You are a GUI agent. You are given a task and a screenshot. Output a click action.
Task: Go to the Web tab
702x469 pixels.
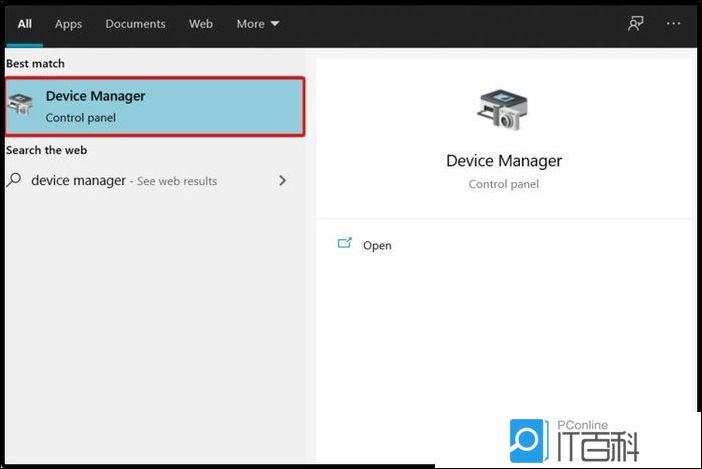201,24
